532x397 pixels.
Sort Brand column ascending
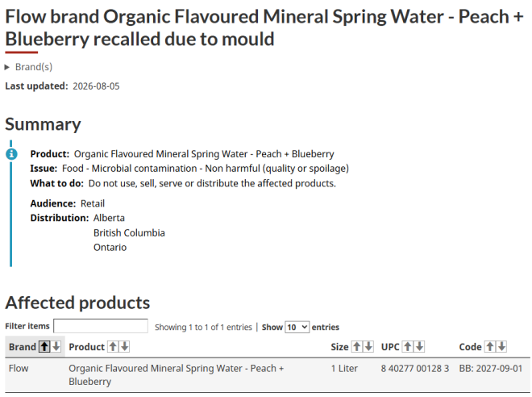pos(44,347)
